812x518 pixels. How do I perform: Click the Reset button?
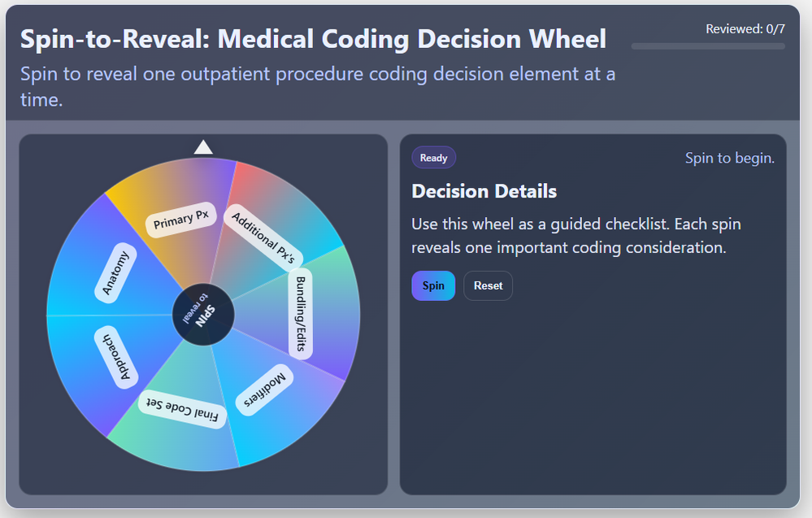coord(488,285)
